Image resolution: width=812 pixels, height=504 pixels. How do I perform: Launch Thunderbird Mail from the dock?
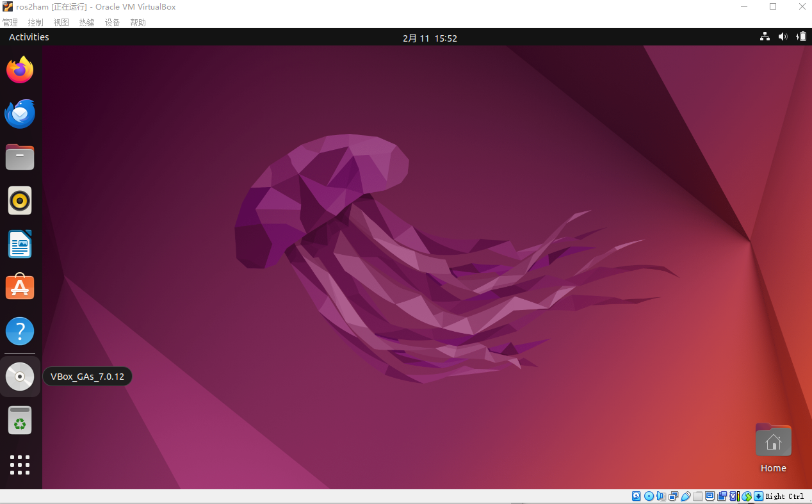click(20, 113)
